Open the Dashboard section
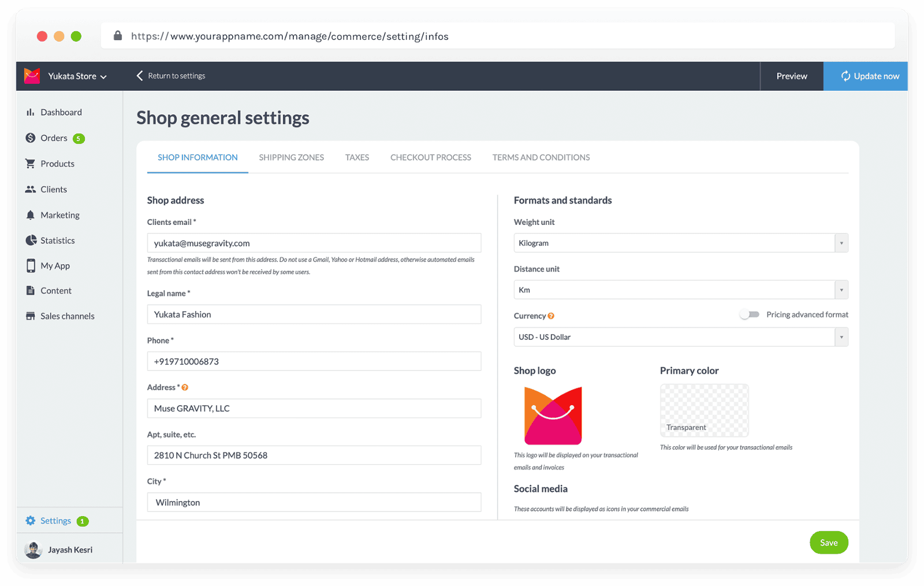Screen dimensions: 924x586 61,112
